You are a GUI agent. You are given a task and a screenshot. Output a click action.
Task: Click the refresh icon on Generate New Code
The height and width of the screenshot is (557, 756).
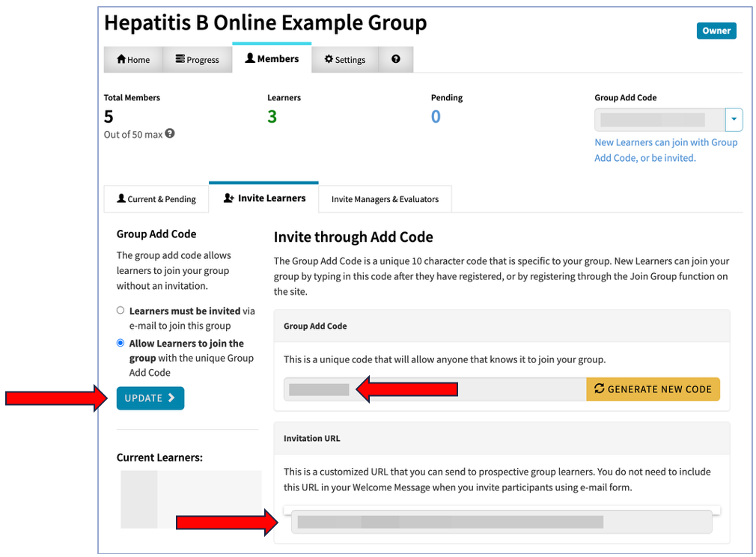tap(599, 389)
